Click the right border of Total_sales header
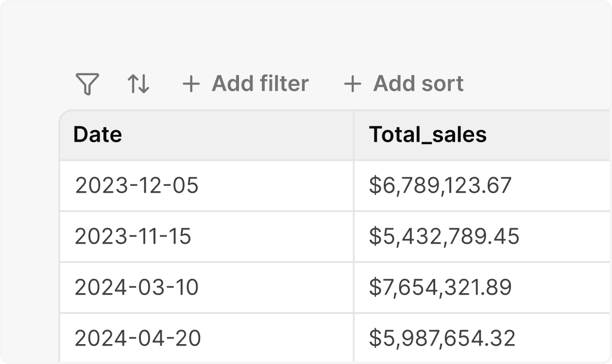This screenshot has height=364, width=612. click(610, 135)
